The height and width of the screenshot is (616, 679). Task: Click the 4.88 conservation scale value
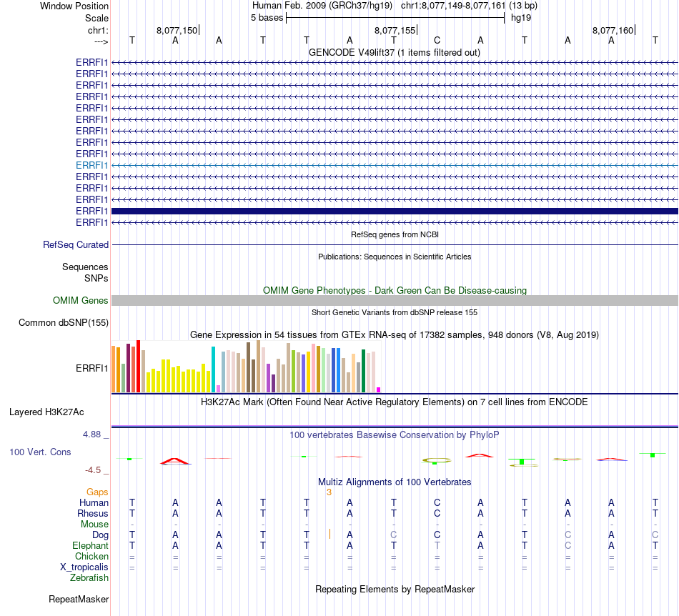(91, 434)
